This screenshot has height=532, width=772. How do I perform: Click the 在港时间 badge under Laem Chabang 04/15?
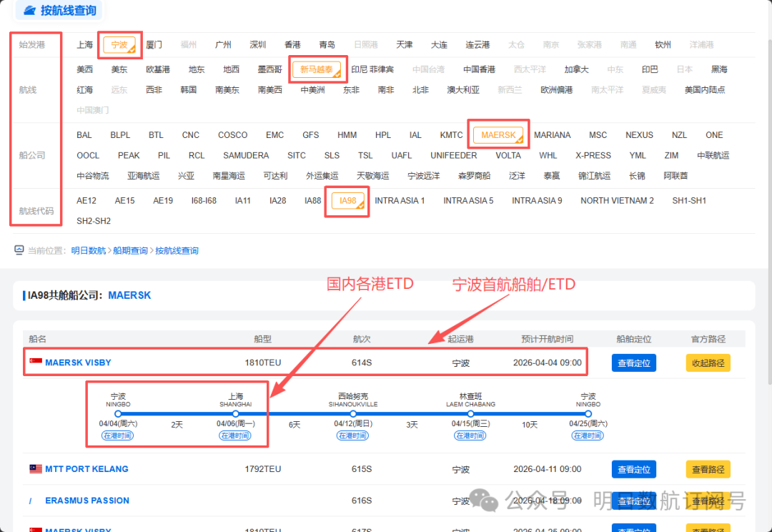point(470,435)
